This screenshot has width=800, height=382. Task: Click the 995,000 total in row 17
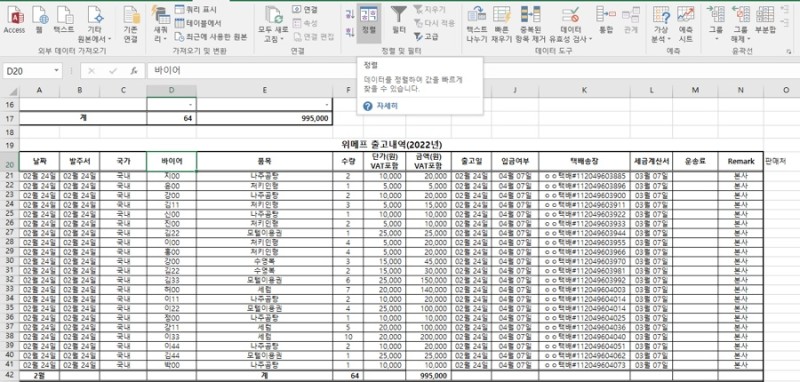pyautogui.click(x=264, y=118)
